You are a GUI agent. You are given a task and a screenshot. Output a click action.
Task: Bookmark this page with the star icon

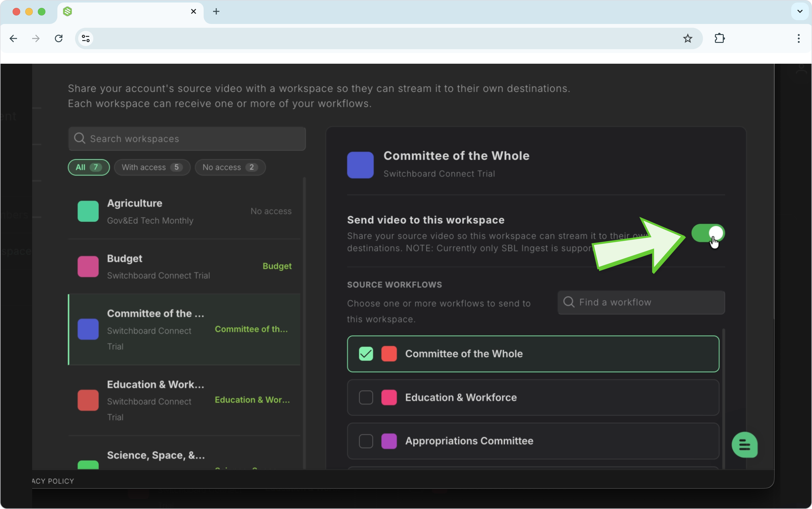[687, 38]
